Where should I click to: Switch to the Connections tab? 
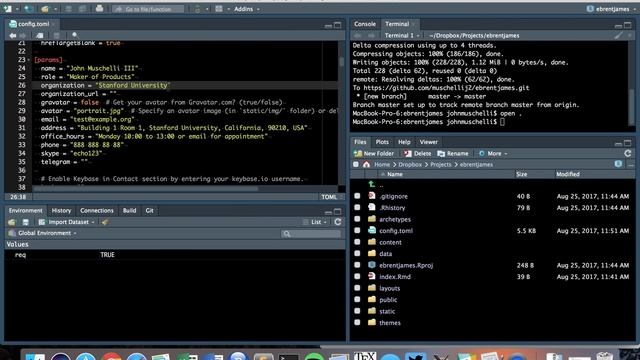97,211
